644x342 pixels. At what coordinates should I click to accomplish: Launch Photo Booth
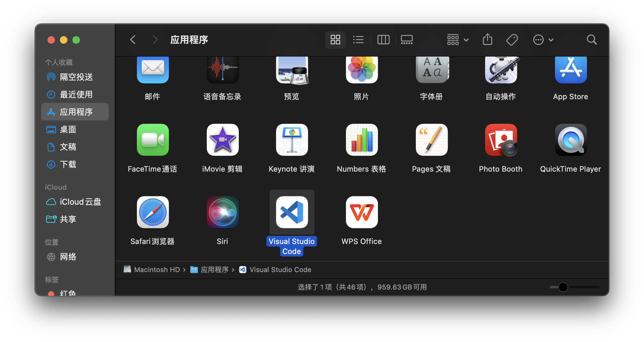click(x=500, y=140)
